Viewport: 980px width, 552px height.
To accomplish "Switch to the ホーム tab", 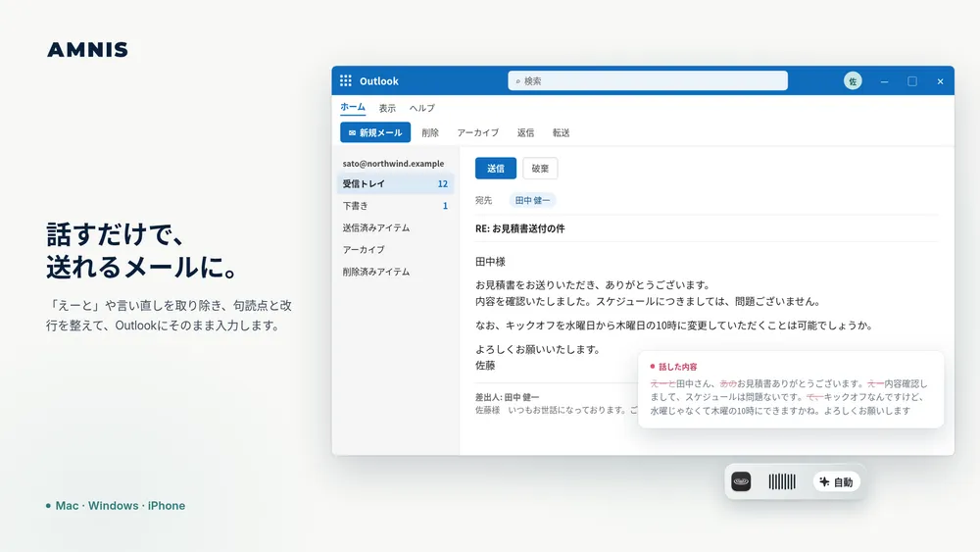I will coord(353,107).
